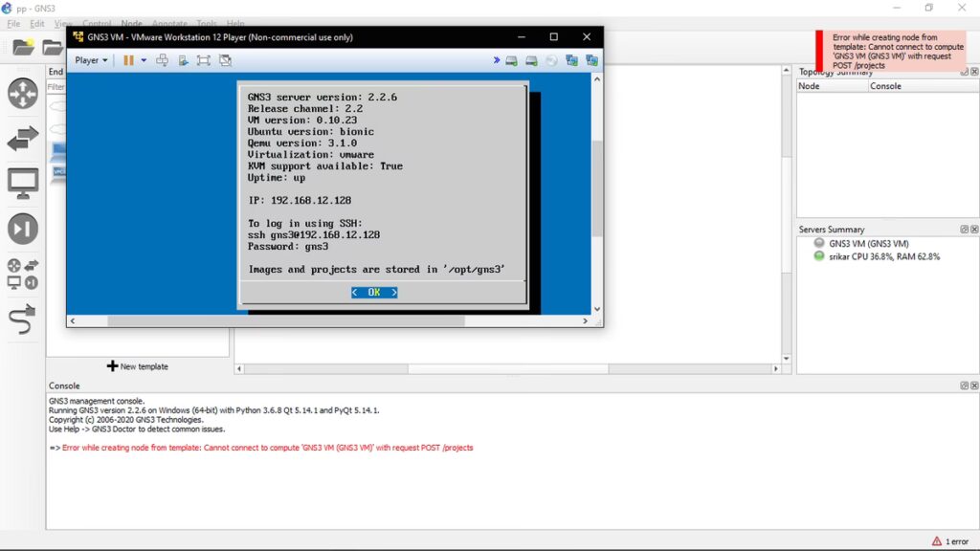980x551 pixels.
Task: Browse end devices via monitor icon
Action: [23, 183]
